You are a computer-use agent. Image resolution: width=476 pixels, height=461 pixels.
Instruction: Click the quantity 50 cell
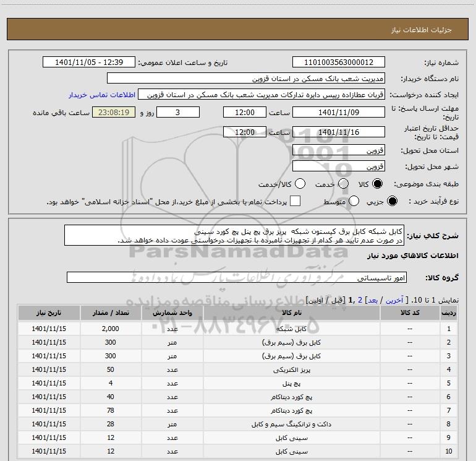(111, 369)
